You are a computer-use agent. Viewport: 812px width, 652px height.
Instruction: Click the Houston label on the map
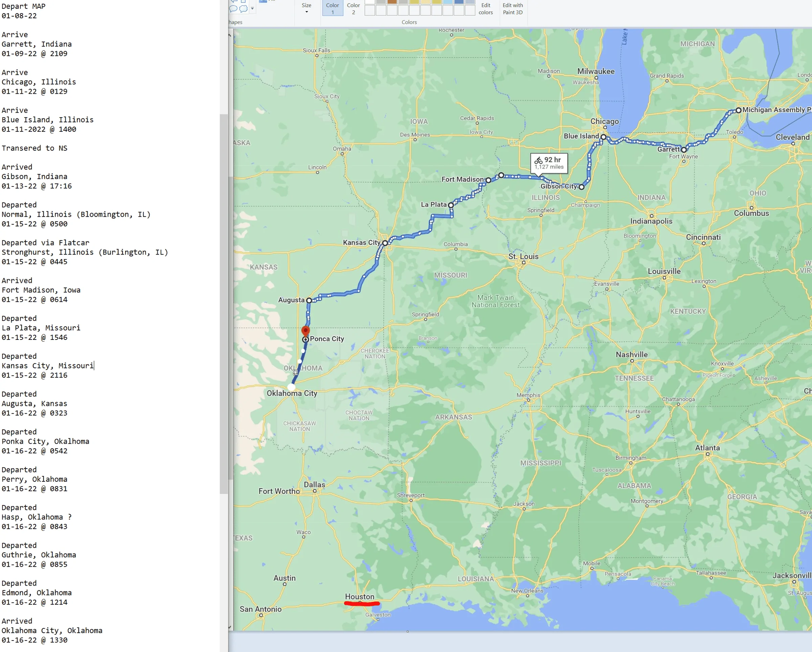point(360,596)
